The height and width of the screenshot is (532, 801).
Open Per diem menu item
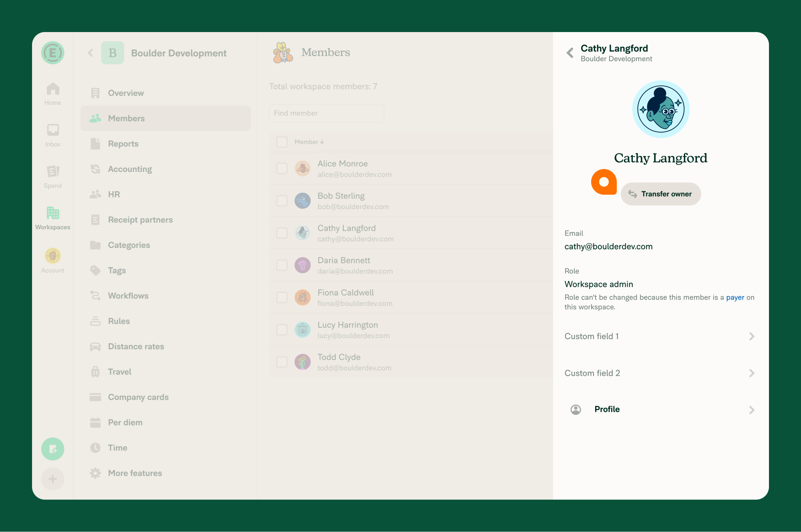tap(165, 422)
